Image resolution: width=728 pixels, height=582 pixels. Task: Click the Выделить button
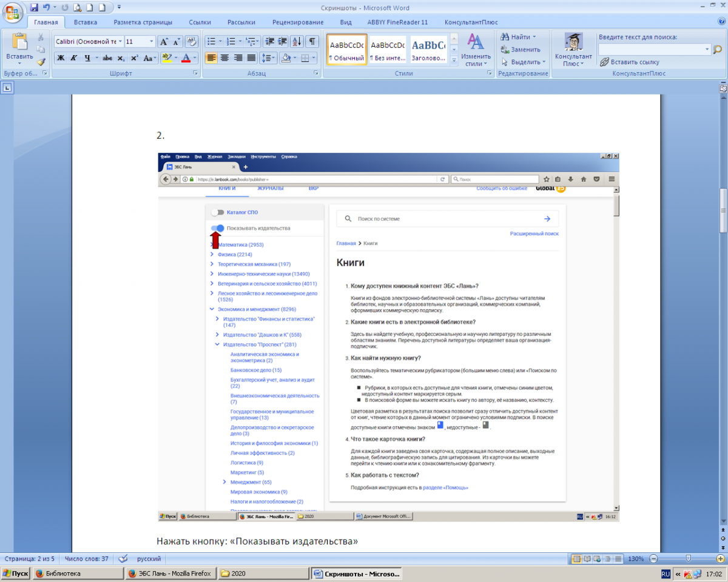tap(523, 61)
